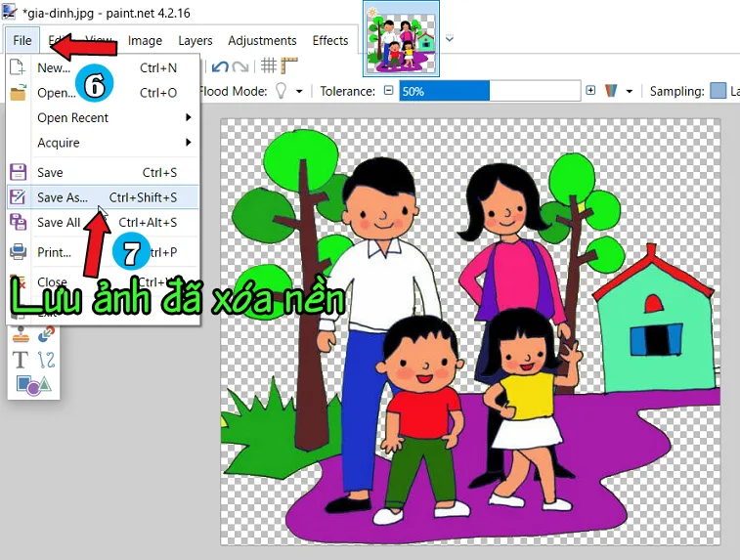
Task: Click the Open folder icon in the menu
Action: [x=18, y=93]
